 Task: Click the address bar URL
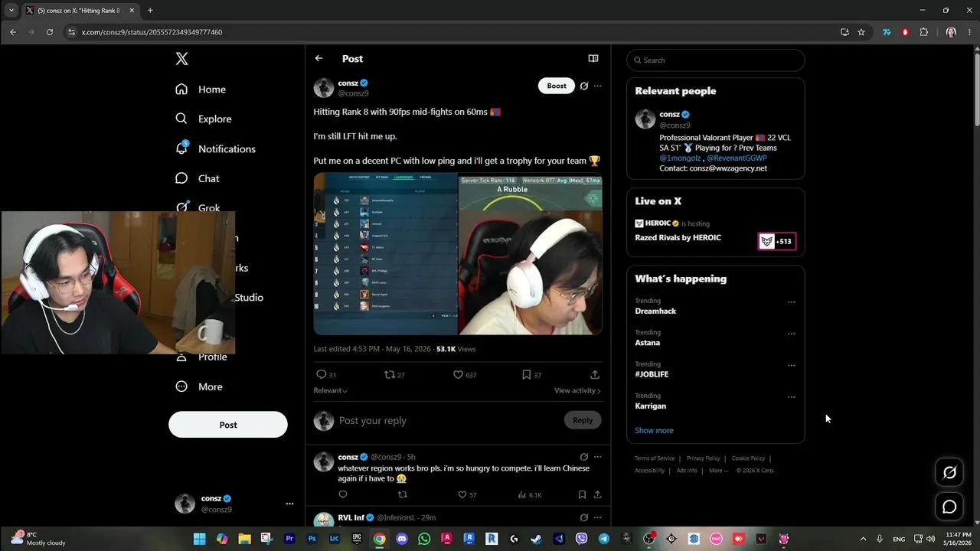[152, 32]
